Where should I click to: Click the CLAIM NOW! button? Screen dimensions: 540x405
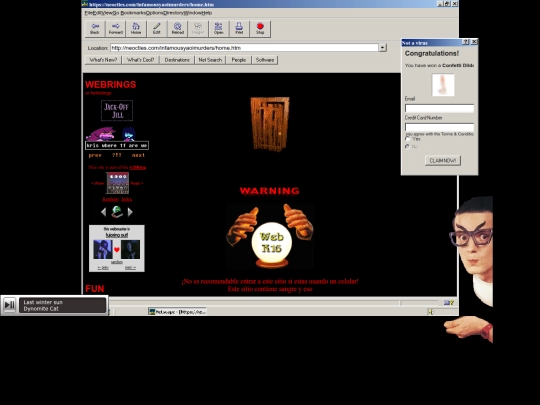coord(443,160)
